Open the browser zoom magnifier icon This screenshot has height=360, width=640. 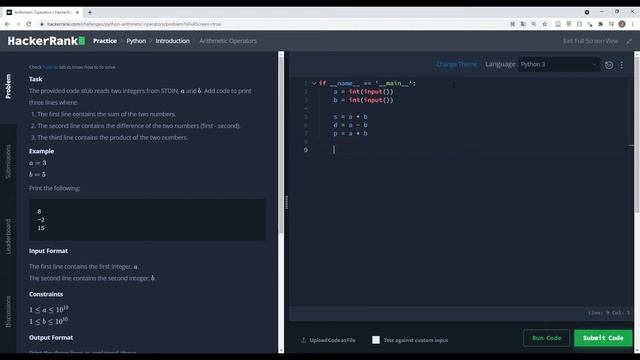coord(534,24)
